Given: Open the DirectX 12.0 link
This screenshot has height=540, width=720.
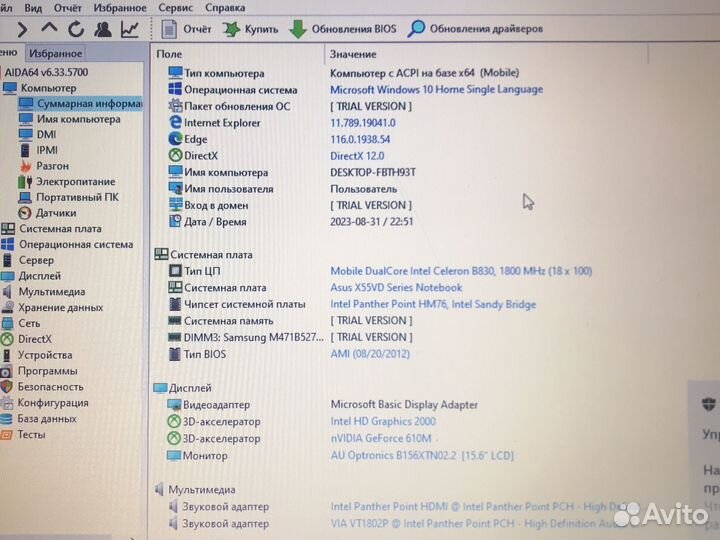Looking at the screenshot, I should [x=357, y=156].
